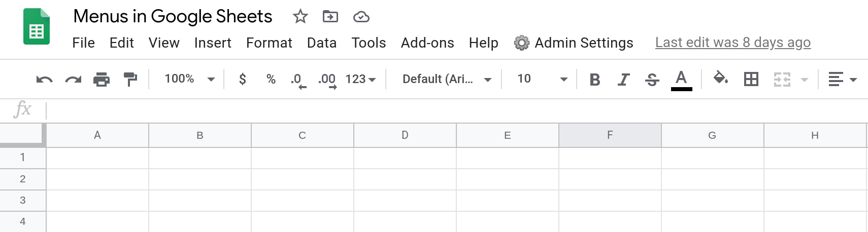Select row 3 header
This screenshot has width=868, height=232.
tap(23, 200)
